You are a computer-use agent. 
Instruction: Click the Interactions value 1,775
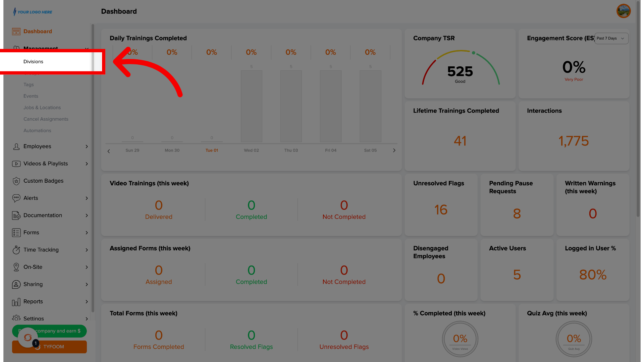pos(574,141)
